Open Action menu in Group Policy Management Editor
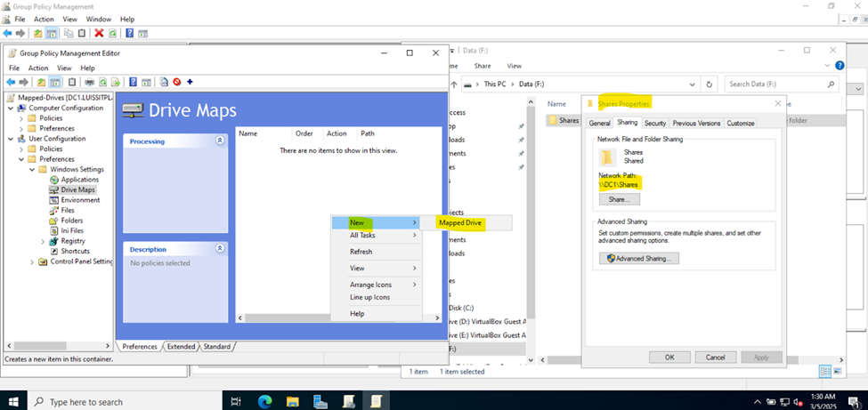Screen dimensions: 868x410 pyautogui.click(x=38, y=68)
